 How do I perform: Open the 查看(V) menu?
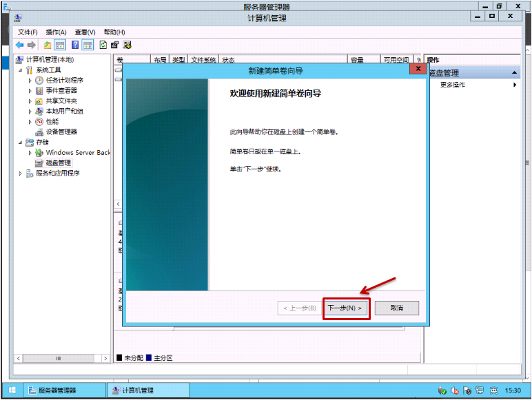85,32
